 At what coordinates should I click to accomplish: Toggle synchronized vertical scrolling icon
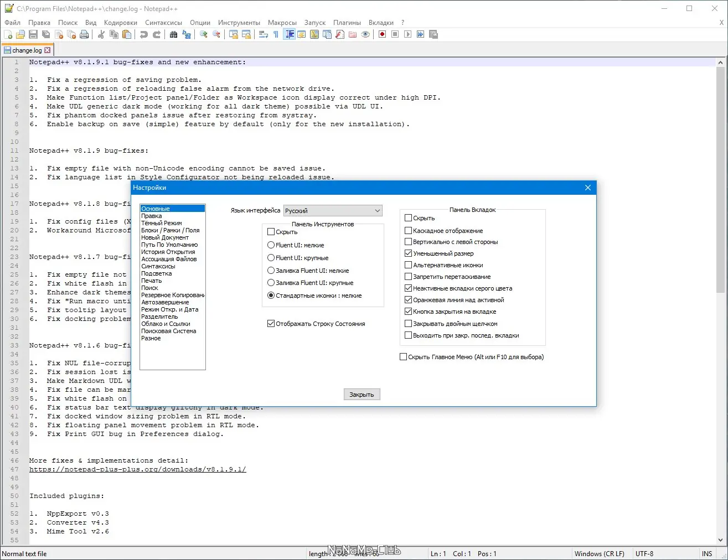(x=234, y=34)
